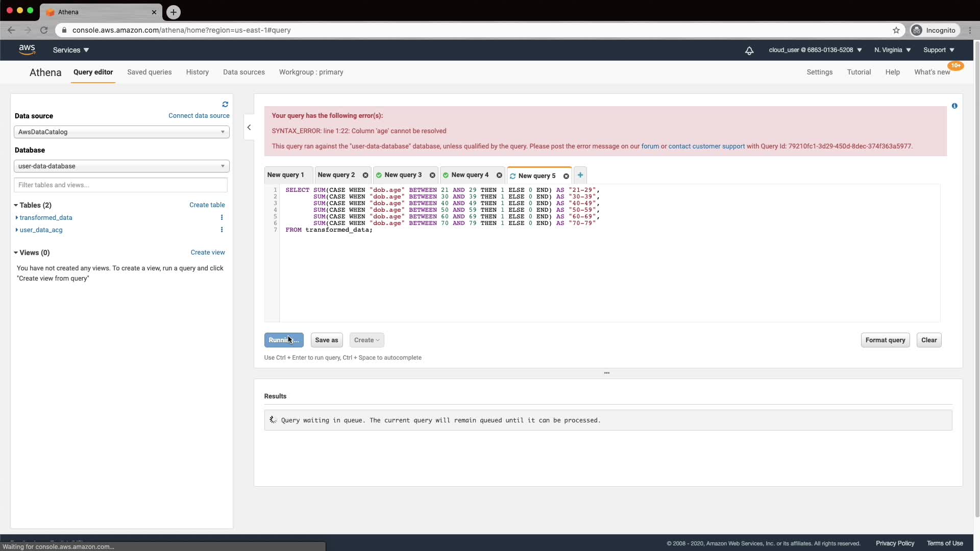This screenshot has height=551, width=980.
Task: Click the notifications bell icon
Action: tap(749, 51)
